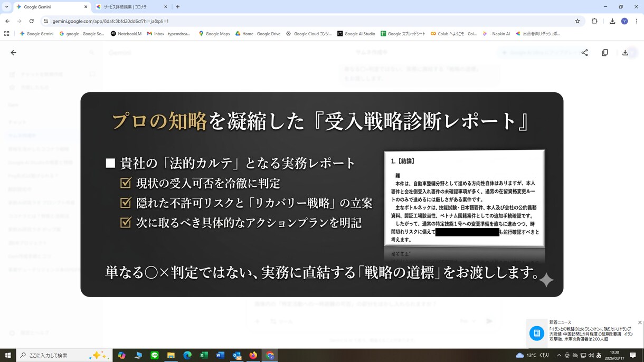Open a new browser tab

coord(177,7)
